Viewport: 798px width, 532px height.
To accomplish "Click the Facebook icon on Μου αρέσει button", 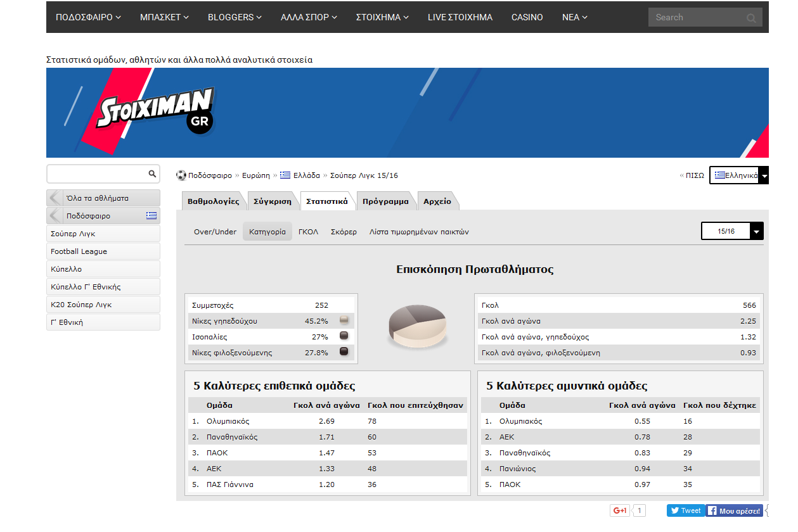I will (713, 510).
